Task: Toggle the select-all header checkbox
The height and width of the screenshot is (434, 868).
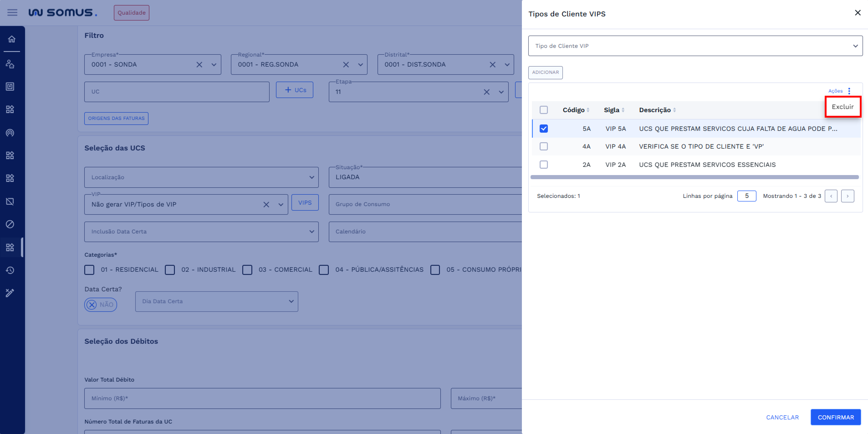Action: [544, 110]
